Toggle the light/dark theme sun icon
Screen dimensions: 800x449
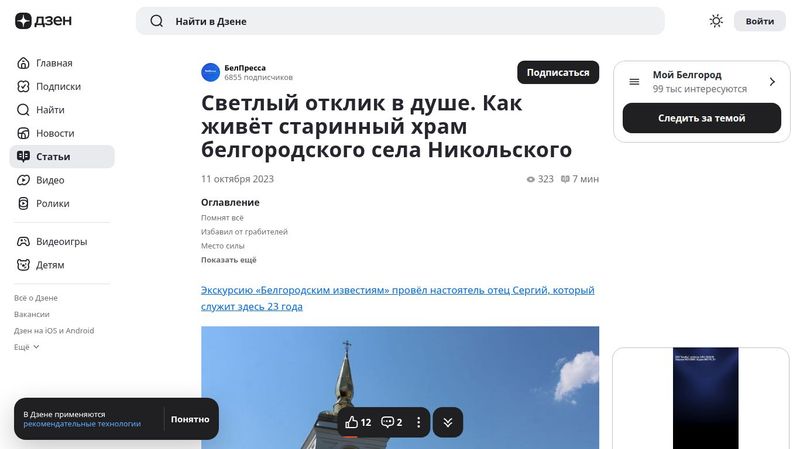(716, 21)
